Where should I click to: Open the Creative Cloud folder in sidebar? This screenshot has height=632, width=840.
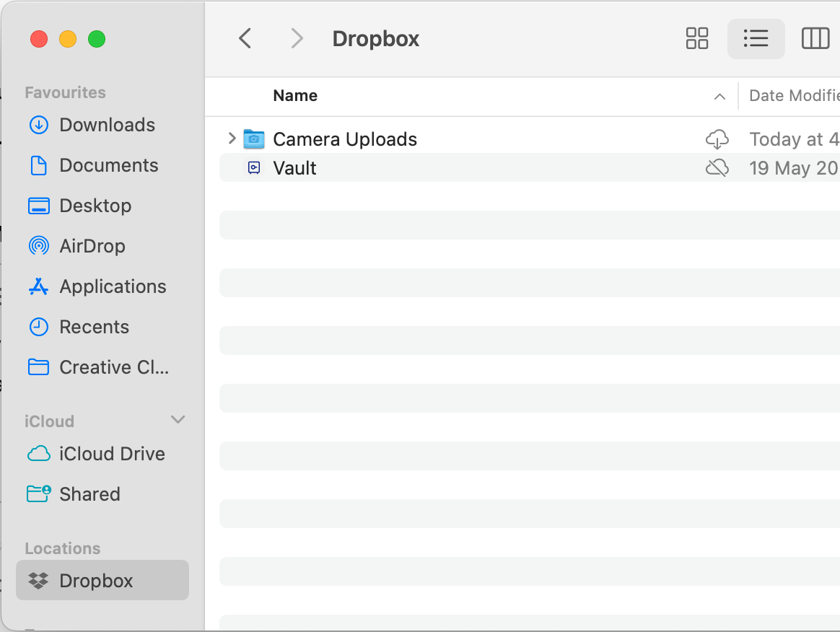[x=102, y=367]
